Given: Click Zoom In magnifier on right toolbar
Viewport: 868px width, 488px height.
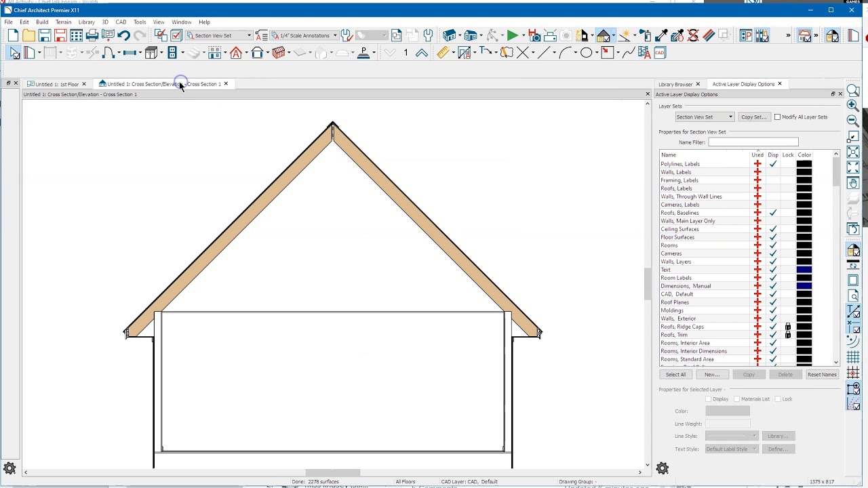Looking at the screenshot, I should (853, 105).
